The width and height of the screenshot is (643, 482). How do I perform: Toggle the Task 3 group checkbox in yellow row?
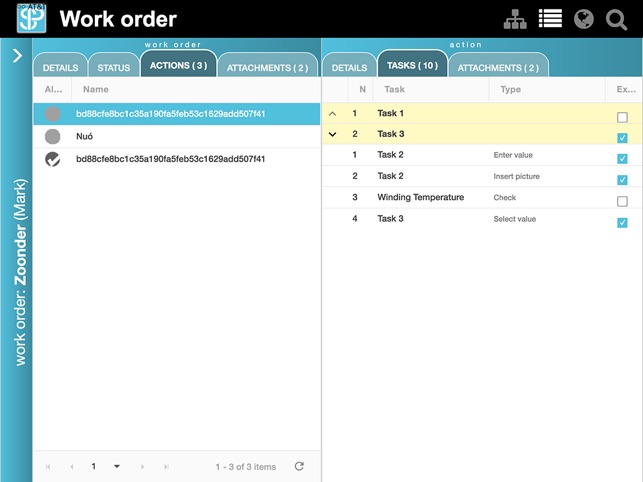coord(622,138)
